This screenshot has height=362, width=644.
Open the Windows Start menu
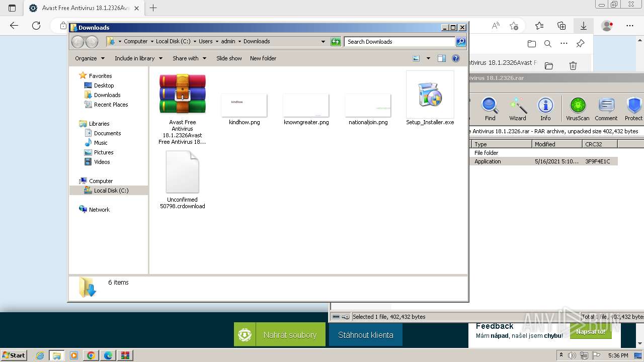pos(14,355)
